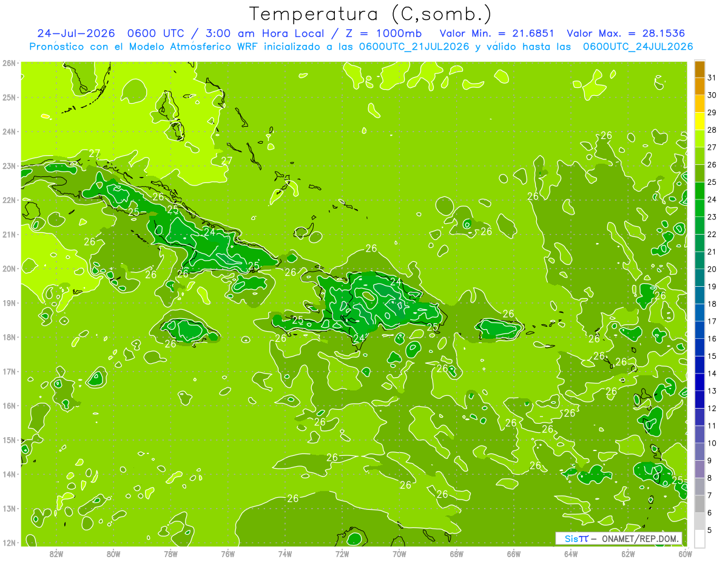Select the dark blue swatch between legend 13 and 14

pyautogui.click(x=699, y=382)
